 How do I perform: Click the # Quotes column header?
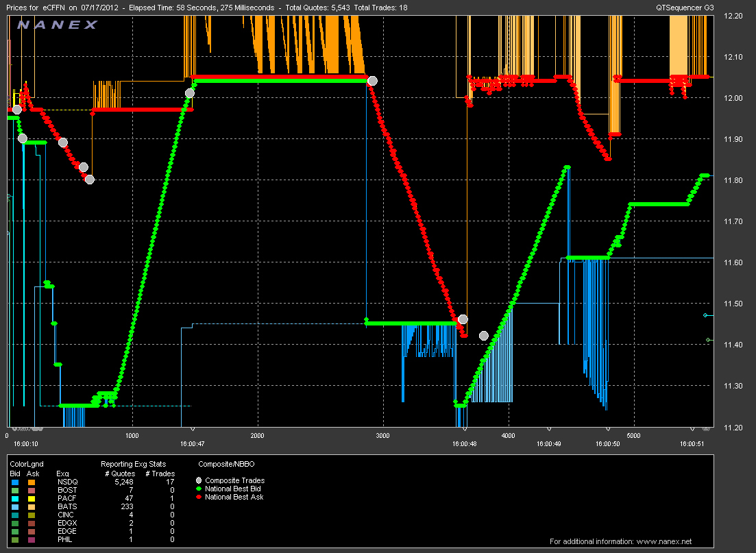pos(120,474)
